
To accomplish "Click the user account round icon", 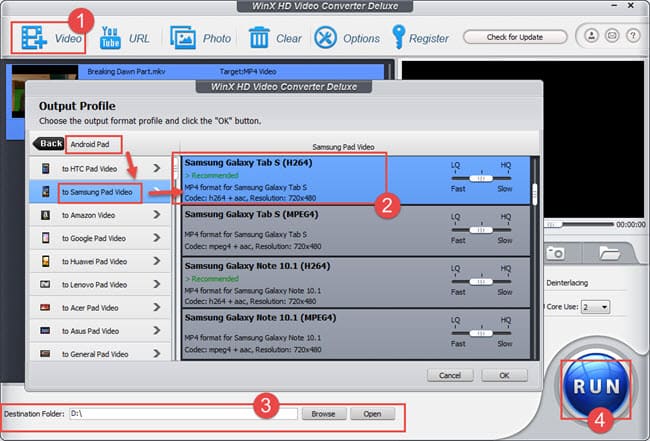I will (592, 36).
